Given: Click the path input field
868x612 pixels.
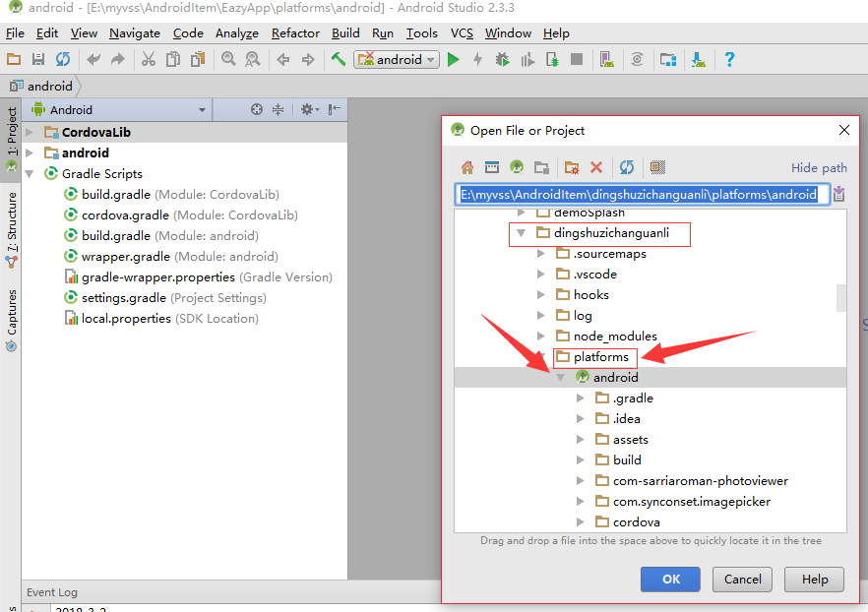Looking at the screenshot, I should 642,194.
